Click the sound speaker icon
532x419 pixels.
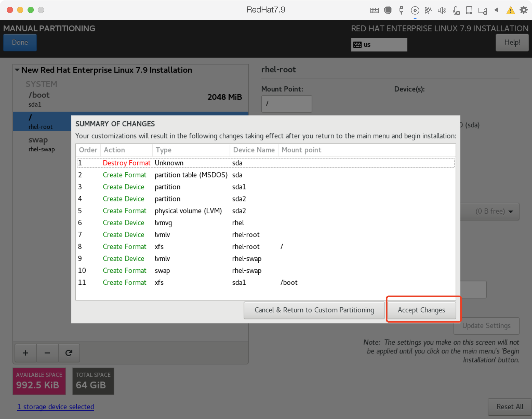[x=442, y=10]
